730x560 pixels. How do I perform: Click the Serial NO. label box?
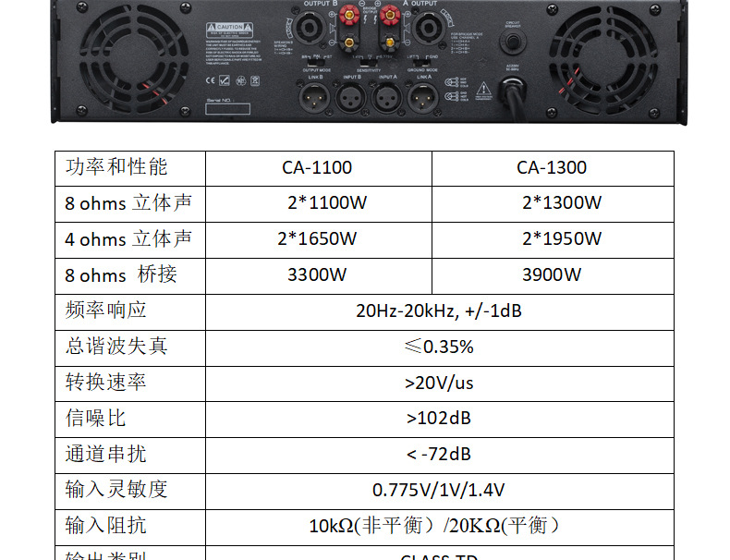point(227,108)
